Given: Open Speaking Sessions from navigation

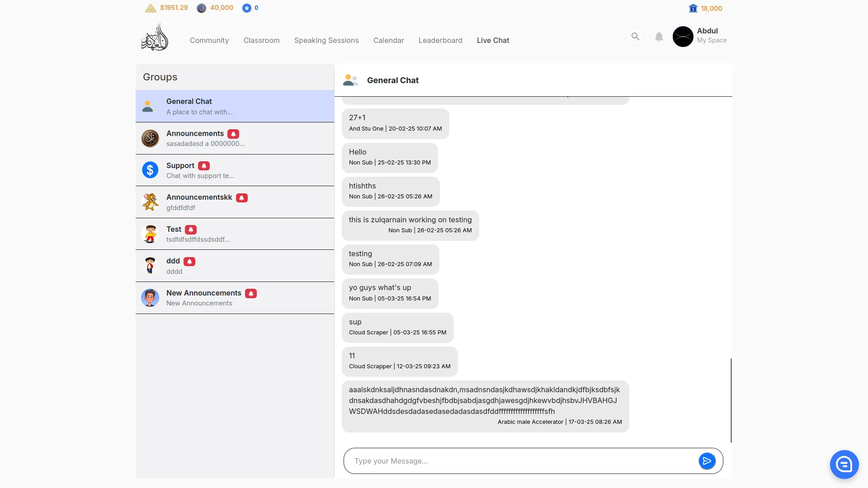Looking at the screenshot, I should [x=326, y=40].
